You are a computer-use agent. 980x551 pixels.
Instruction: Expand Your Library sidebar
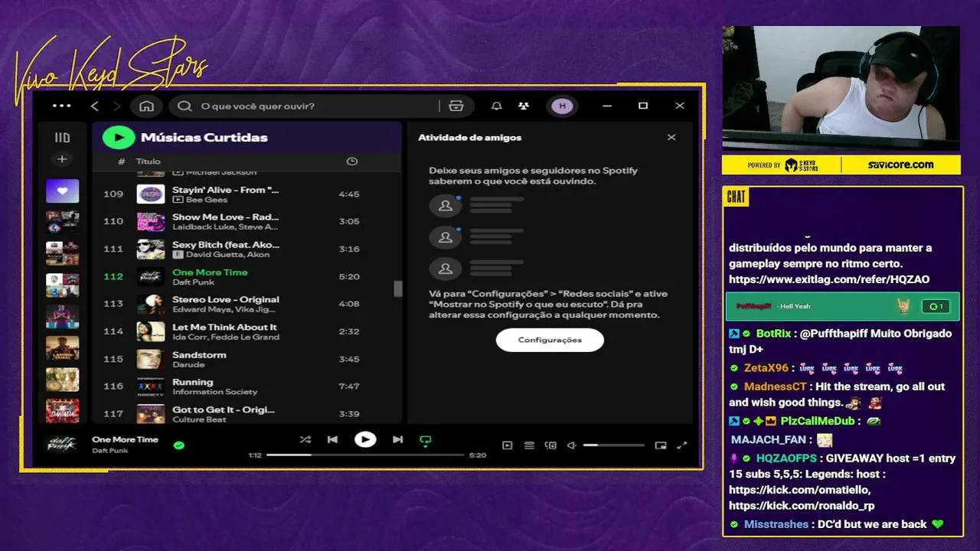point(62,138)
